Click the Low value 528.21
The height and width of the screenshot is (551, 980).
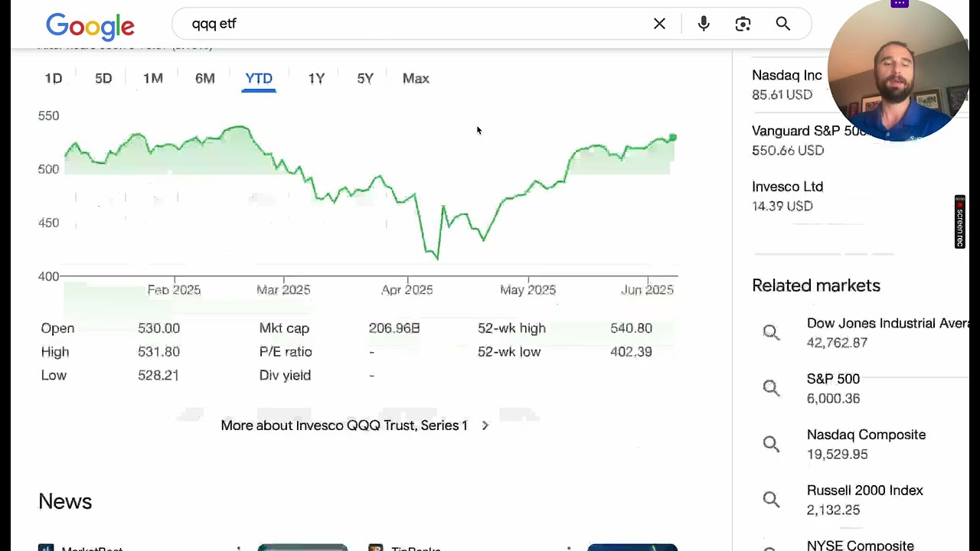158,376
